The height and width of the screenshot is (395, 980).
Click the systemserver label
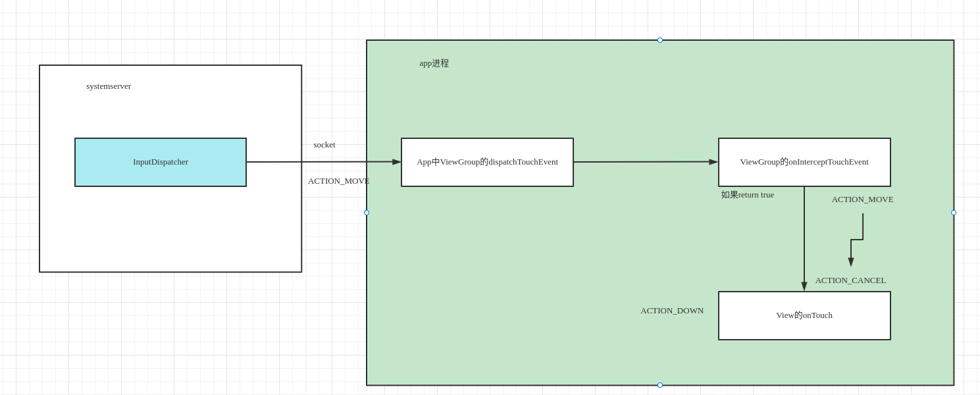(109, 86)
